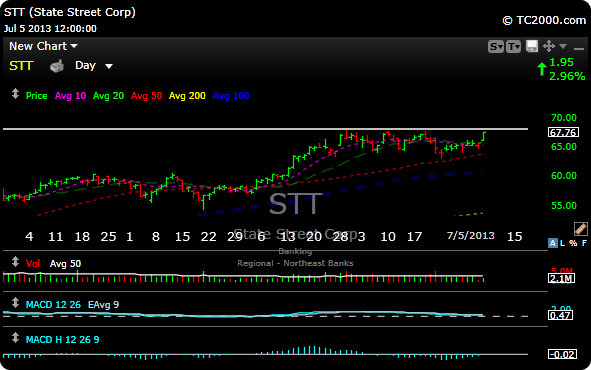Click the 65.00 price axis label

click(x=564, y=147)
